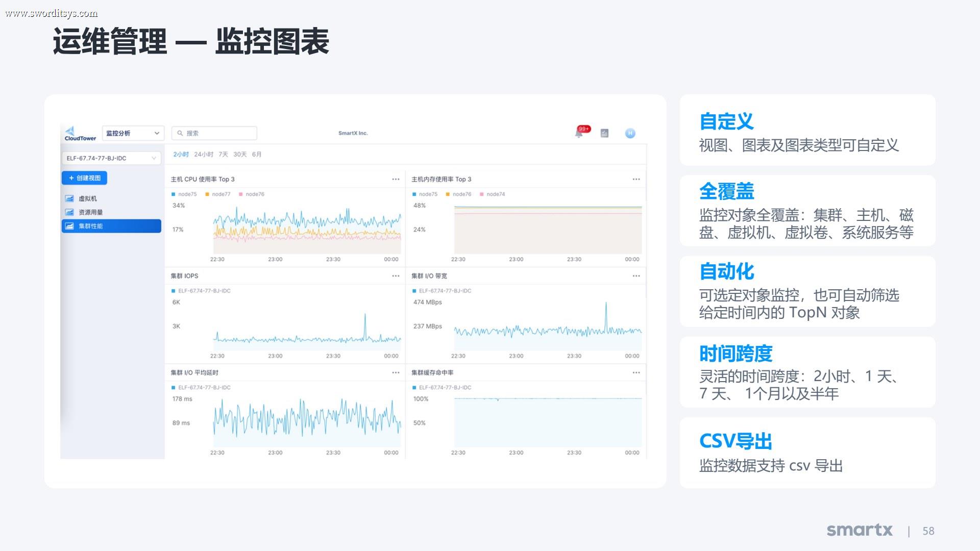Toggle node74 legend in memory chart
Image resolution: width=980 pixels, height=551 pixels.
click(493, 194)
